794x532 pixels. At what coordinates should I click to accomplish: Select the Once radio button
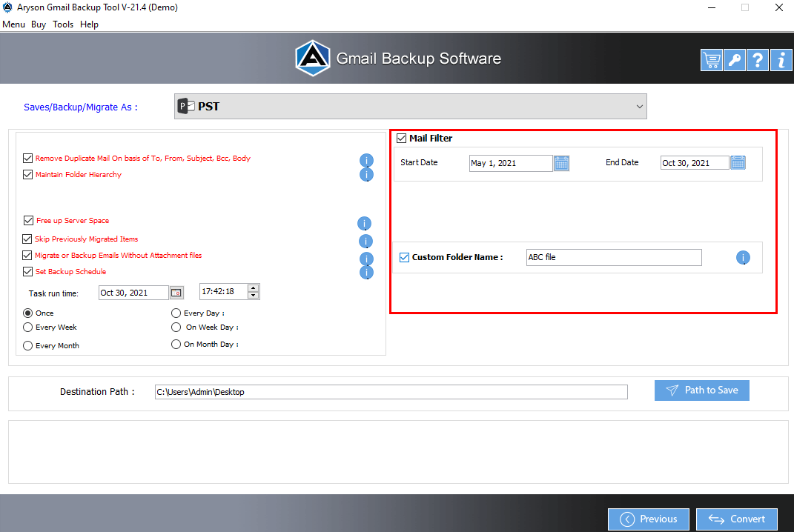point(28,313)
